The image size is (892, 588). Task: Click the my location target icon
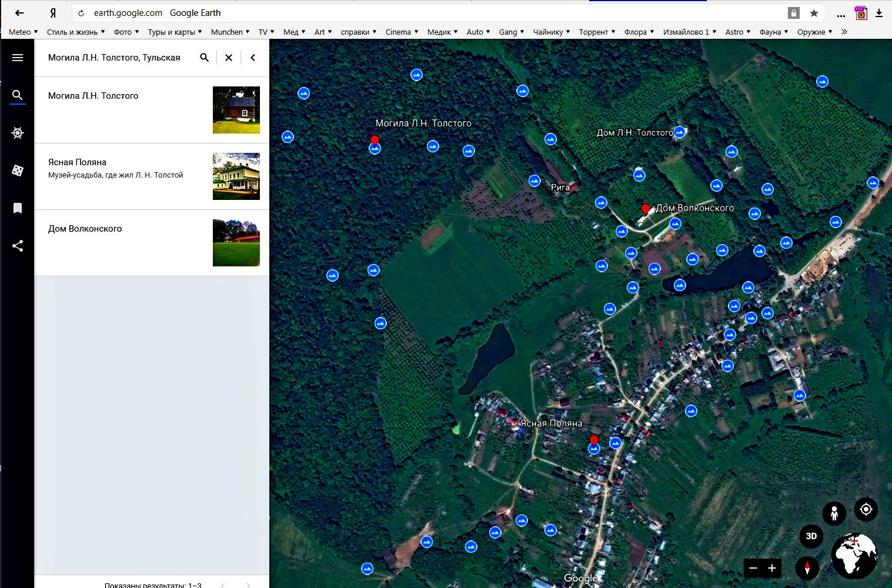point(866,509)
